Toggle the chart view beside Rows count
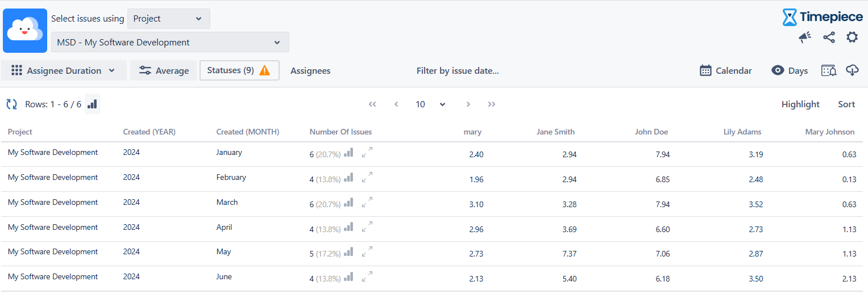868x294 pixels. (92, 104)
